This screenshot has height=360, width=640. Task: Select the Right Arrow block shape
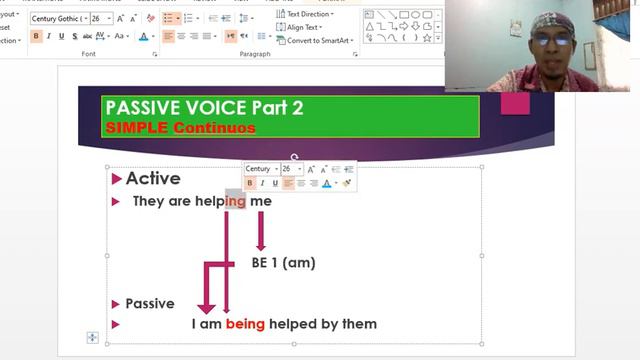(404, 27)
